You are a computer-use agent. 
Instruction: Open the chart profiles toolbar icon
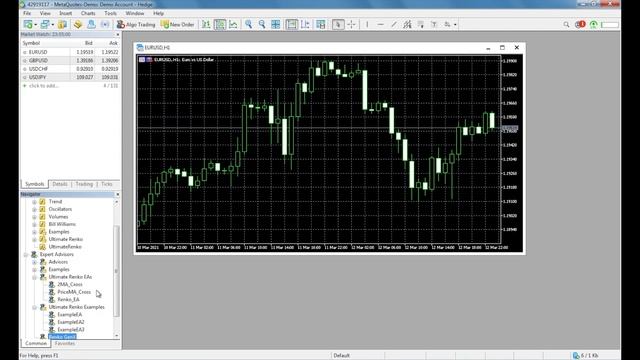45,24
